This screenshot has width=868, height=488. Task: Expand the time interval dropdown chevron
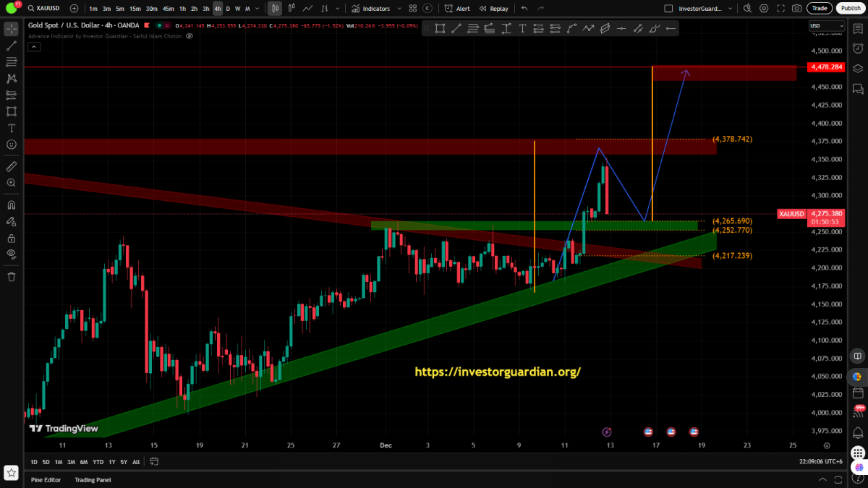[258, 9]
